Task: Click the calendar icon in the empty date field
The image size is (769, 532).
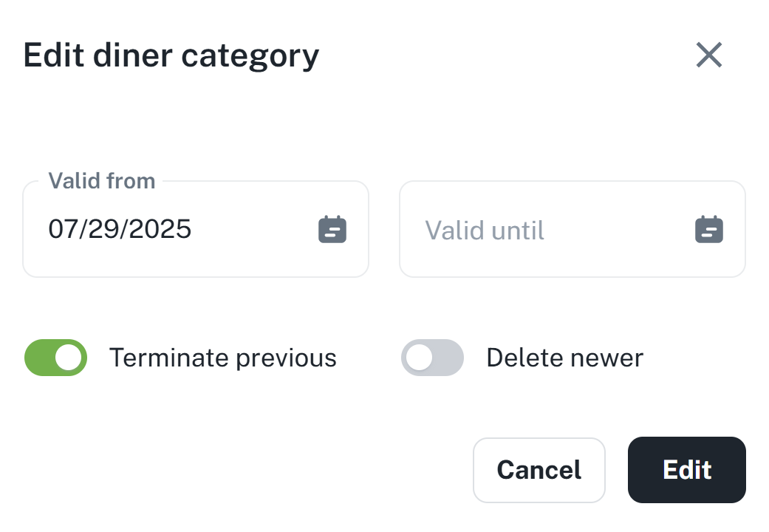Action: click(709, 230)
